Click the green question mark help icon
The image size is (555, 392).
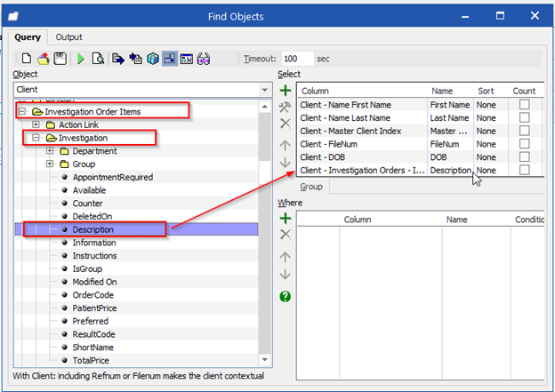tap(285, 297)
